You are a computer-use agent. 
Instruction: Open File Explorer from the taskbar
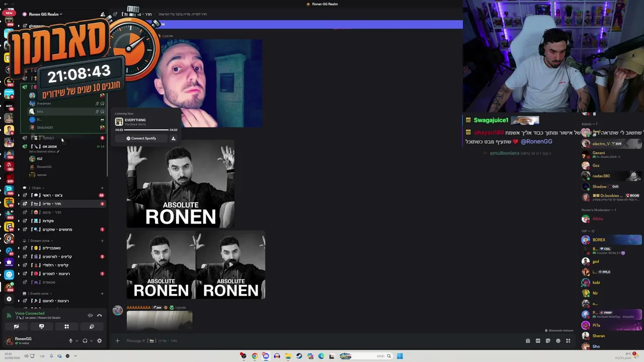[288, 356]
